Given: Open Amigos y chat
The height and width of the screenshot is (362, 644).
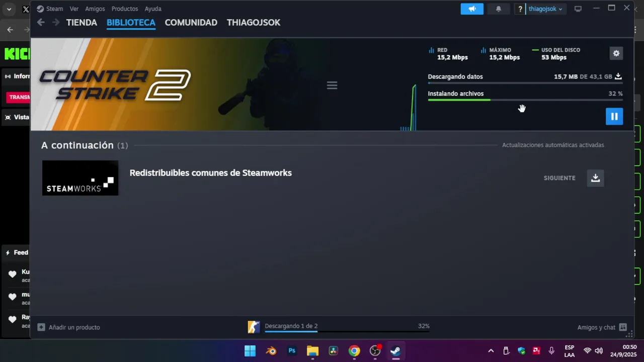Looking at the screenshot, I should click(596, 327).
